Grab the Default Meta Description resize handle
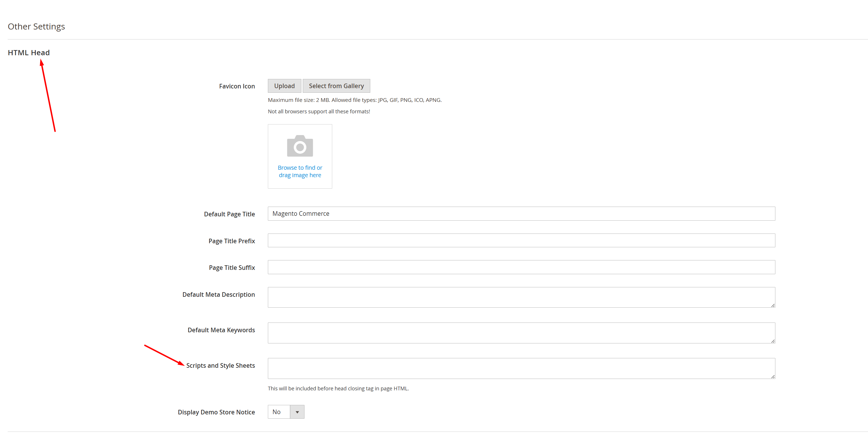Viewport: 868px width, 441px height. click(773, 305)
